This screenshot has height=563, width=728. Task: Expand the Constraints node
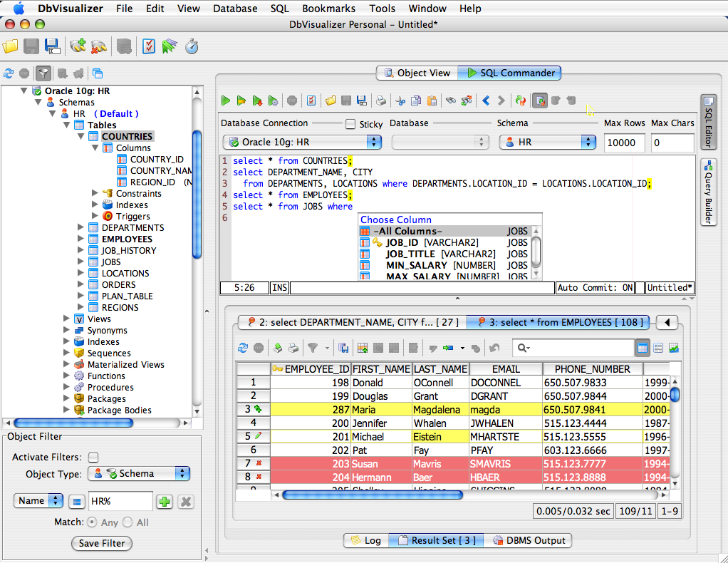[x=95, y=193]
